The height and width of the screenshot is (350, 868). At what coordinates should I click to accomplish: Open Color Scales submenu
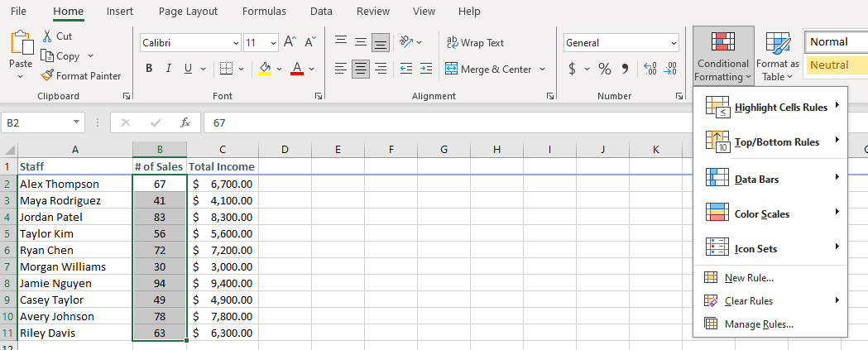[770, 213]
